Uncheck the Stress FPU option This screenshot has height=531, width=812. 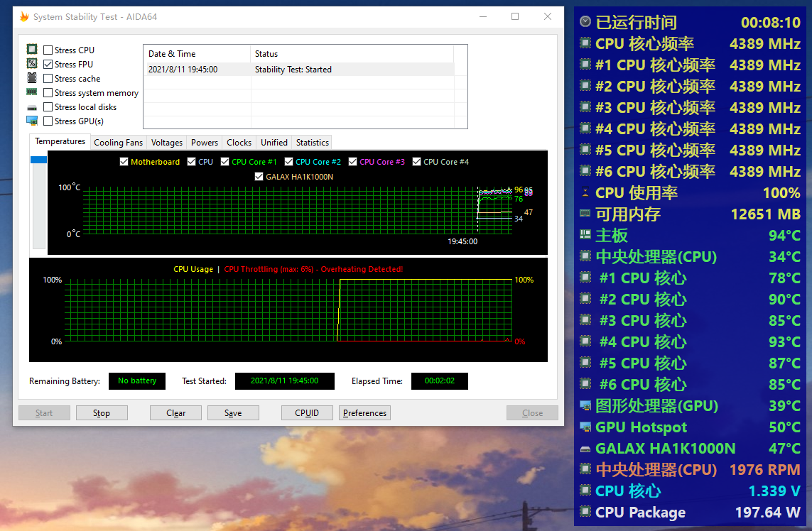coord(48,65)
